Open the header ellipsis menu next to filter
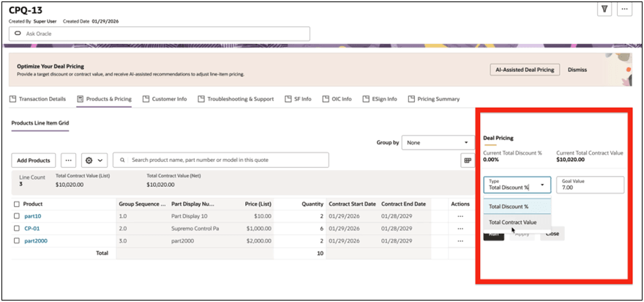The width and height of the screenshot is (644, 302). click(624, 9)
